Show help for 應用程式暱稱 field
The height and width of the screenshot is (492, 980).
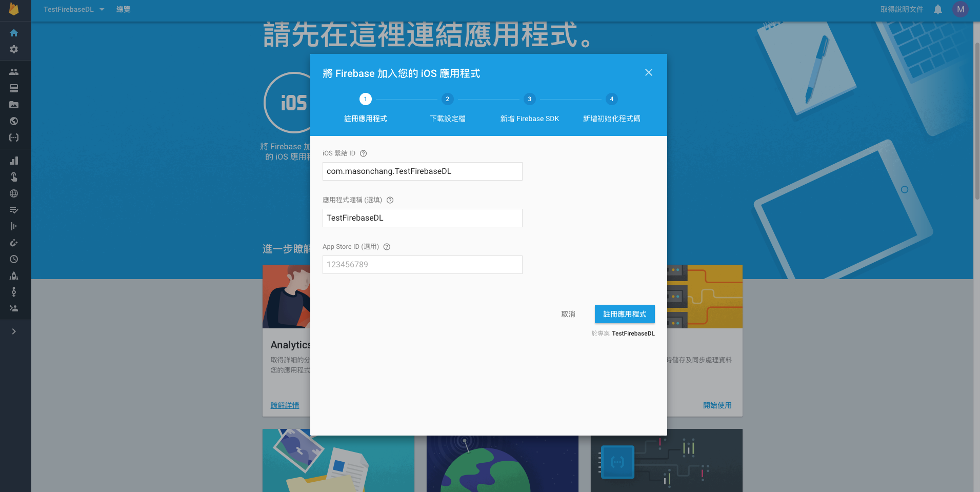coord(390,200)
